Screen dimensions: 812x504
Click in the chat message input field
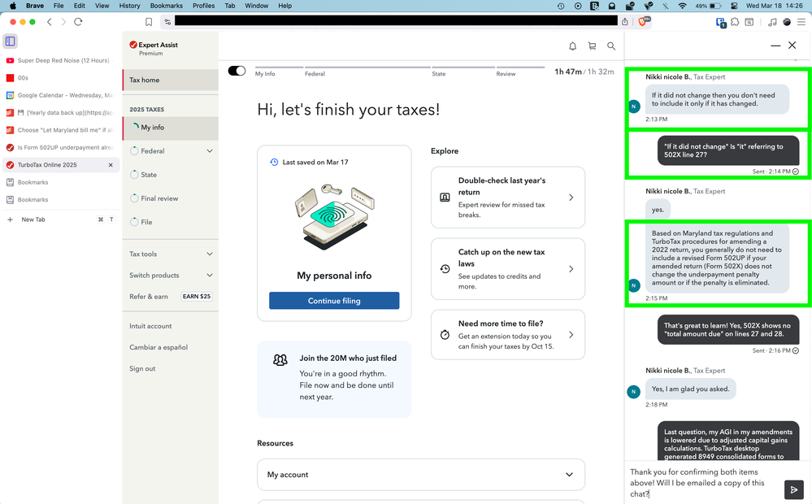click(704, 483)
